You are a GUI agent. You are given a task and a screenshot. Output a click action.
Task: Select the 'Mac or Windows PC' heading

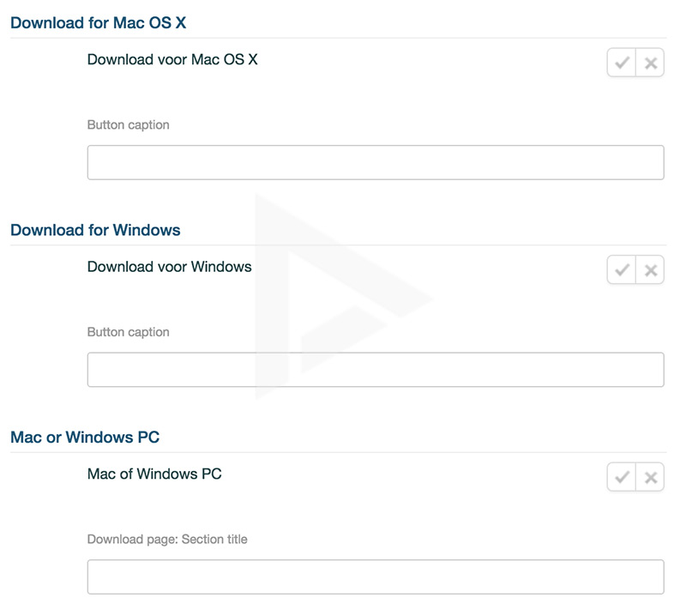click(85, 437)
